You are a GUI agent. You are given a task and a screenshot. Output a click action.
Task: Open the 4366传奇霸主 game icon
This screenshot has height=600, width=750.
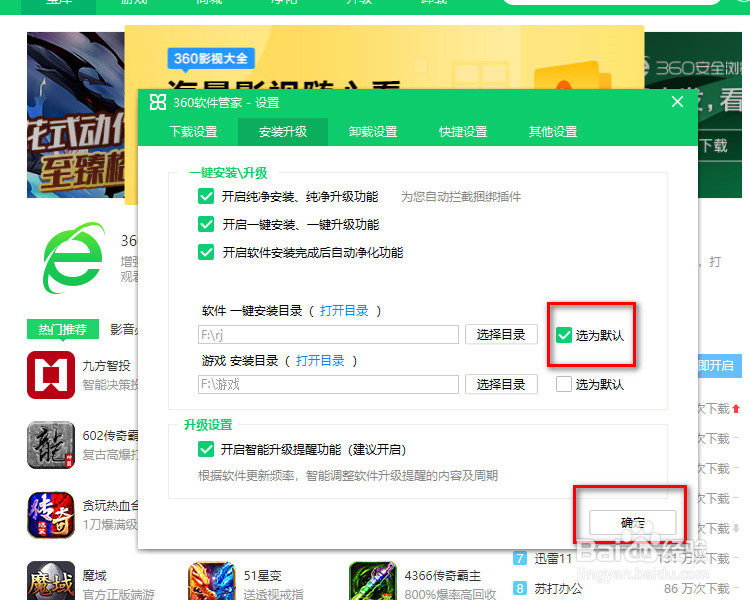tap(373, 581)
